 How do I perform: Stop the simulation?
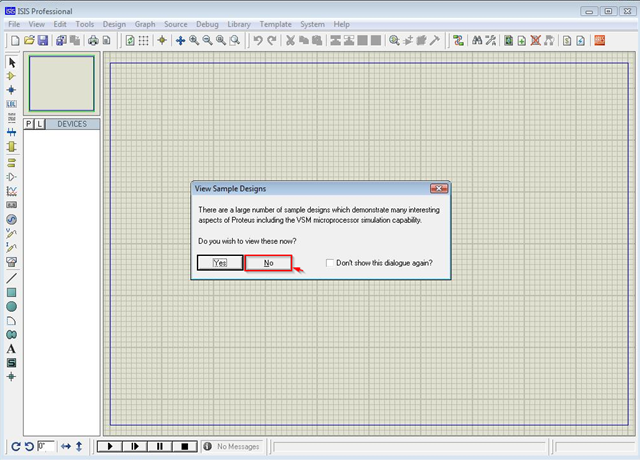(184, 447)
